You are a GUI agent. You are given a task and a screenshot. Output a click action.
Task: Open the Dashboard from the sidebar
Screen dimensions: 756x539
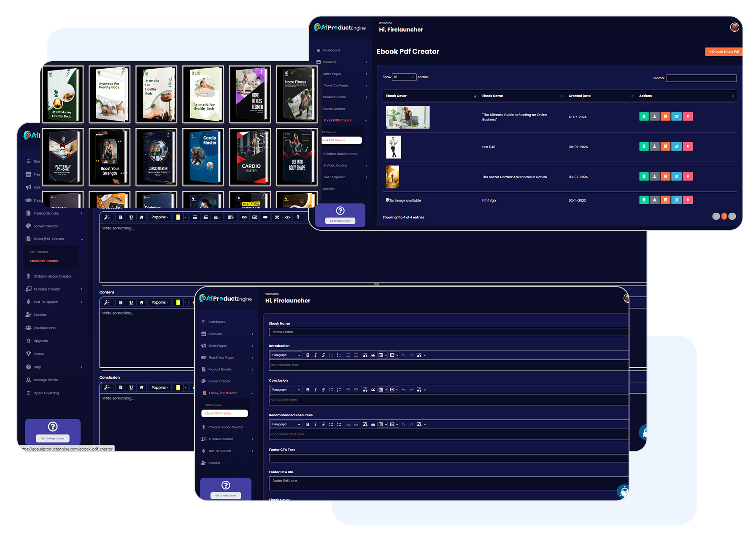(x=217, y=321)
